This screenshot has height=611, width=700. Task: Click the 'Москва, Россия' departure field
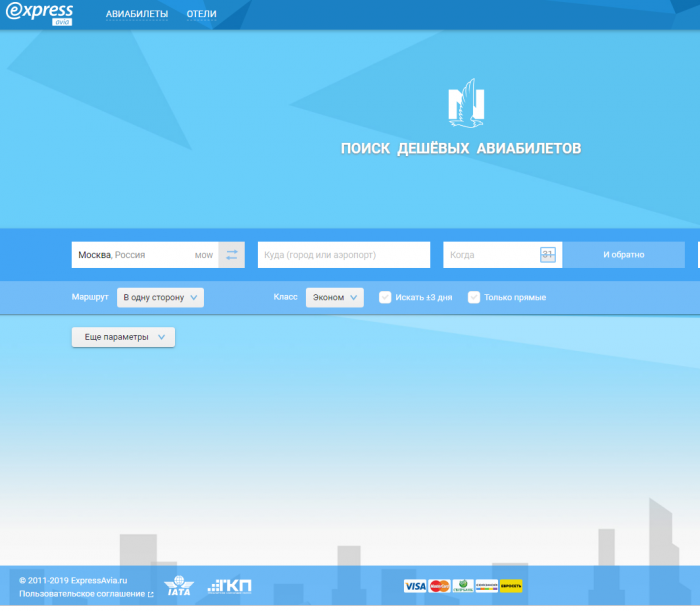130,255
